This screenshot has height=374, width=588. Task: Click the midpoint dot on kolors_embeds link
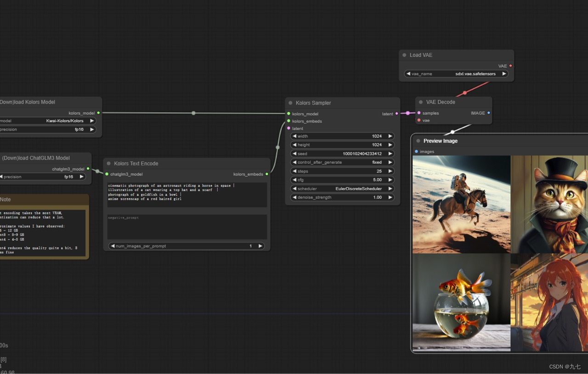coord(277,147)
